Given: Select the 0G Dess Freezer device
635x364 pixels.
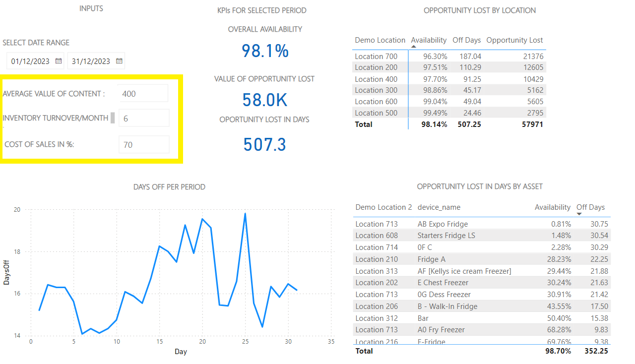Looking at the screenshot, I should (444, 295).
